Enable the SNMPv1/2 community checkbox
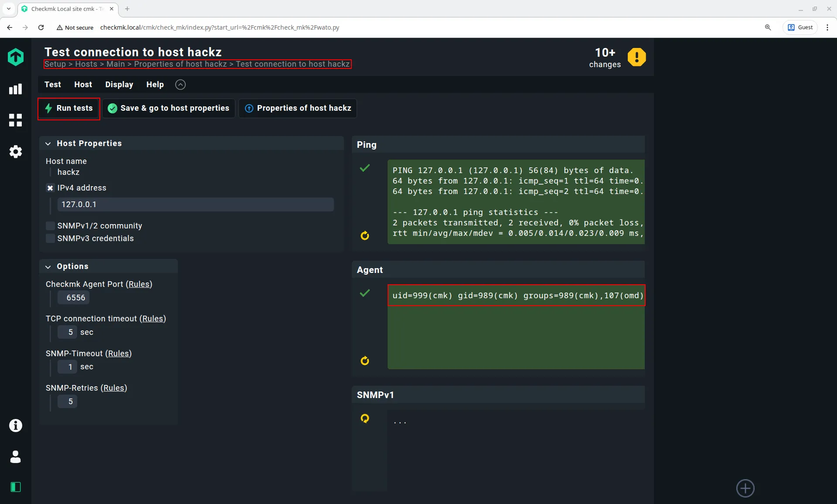This screenshot has height=504, width=837. (51, 226)
